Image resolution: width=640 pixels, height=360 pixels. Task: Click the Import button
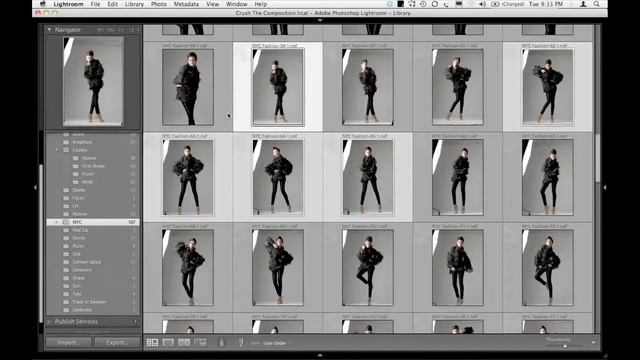(x=68, y=342)
